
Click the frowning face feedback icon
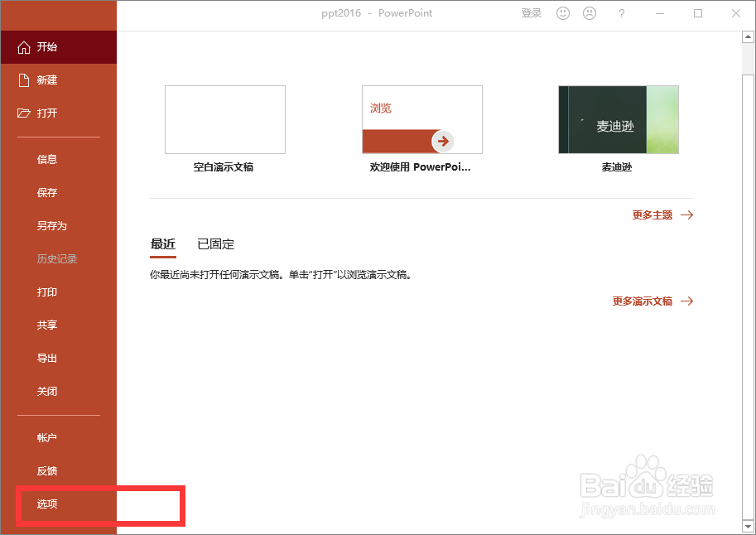(590, 13)
